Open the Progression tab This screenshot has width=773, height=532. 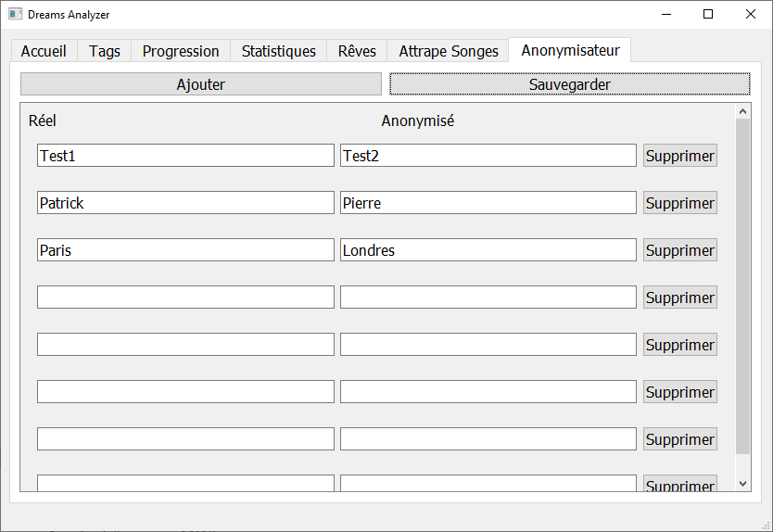[x=181, y=51]
